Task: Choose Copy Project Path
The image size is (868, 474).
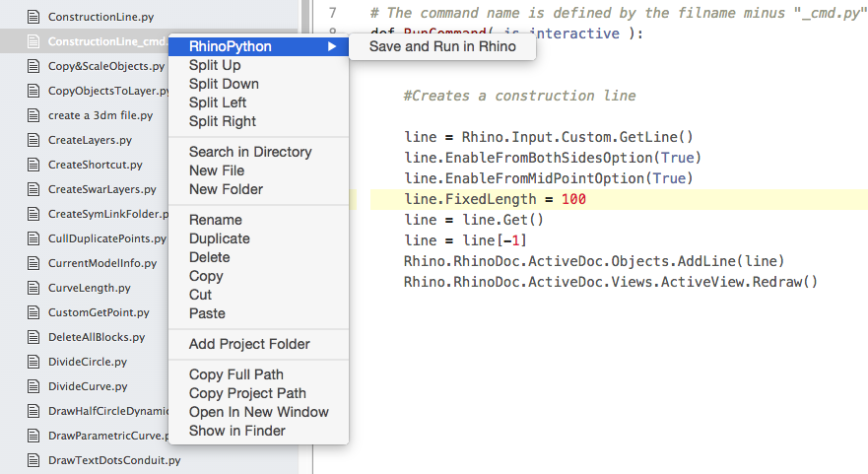Action: click(258, 393)
